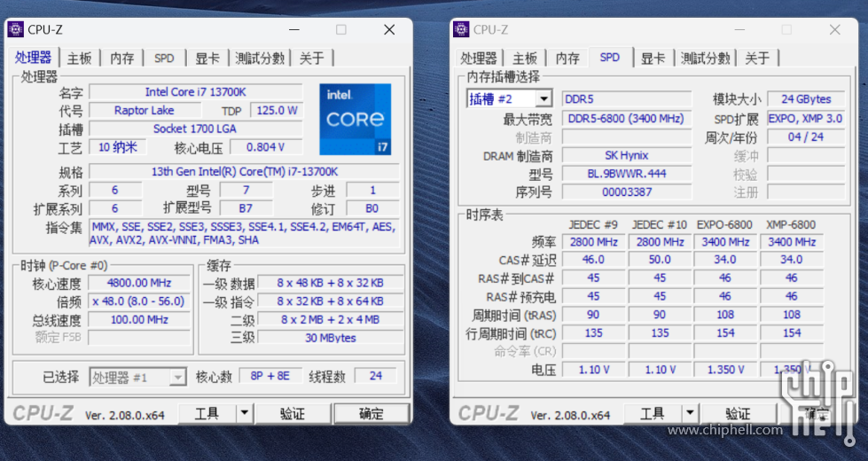Open the 显卡 tab in left window
Image resolution: width=868 pixels, height=461 pixels.
[x=207, y=59]
